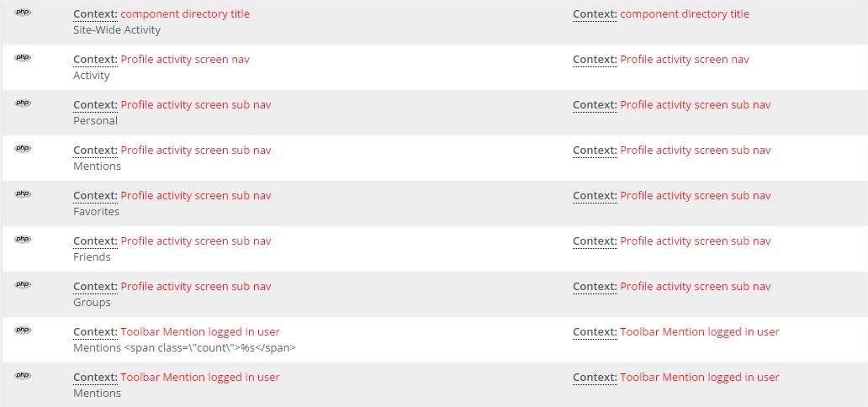Click PHP icon in the Favorites row
This screenshot has height=407, width=868.
click(23, 193)
